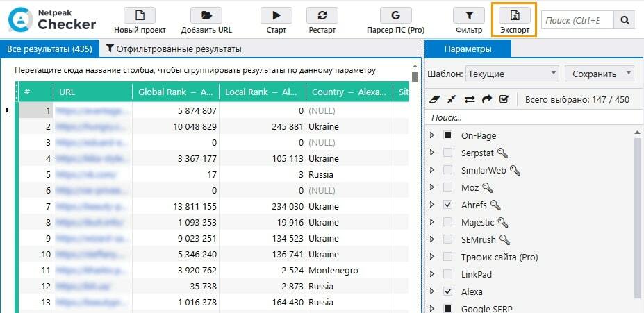Expand the Serpstat tree node

pyautogui.click(x=431, y=153)
